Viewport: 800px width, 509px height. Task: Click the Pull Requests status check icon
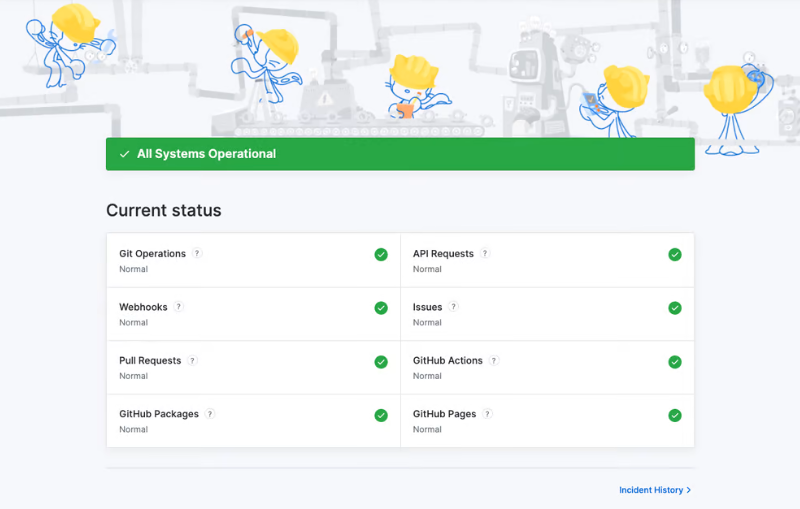pos(381,362)
